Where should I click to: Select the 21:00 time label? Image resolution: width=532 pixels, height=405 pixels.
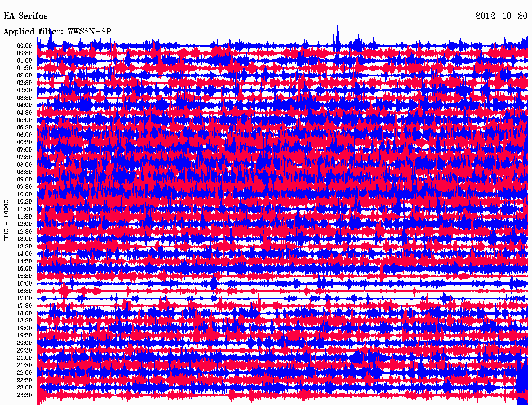click(x=24, y=358)
